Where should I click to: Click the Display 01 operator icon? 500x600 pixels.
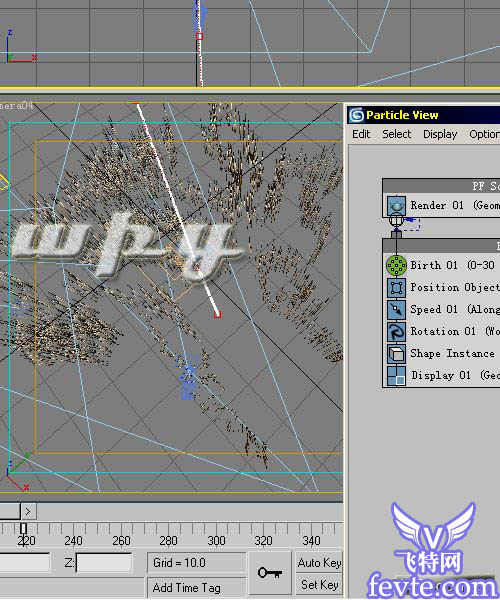pyautogui.click(x=396, y=375)
